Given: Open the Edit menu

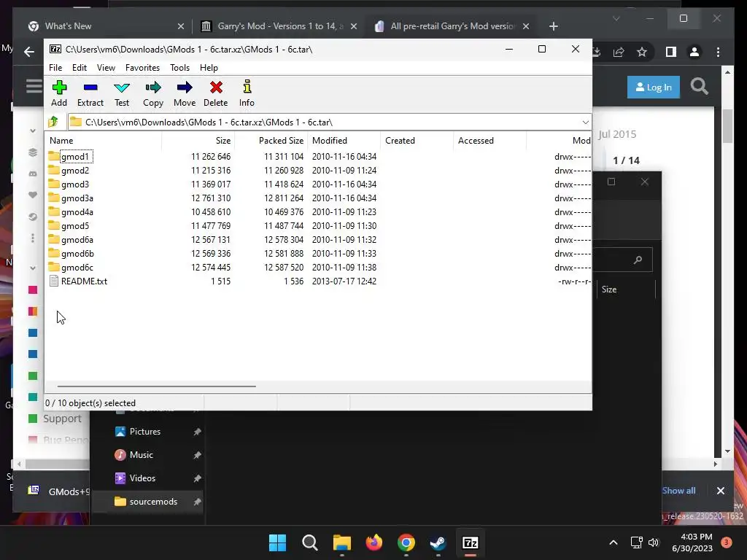Looking at the screenshot, I should (80, 68).
